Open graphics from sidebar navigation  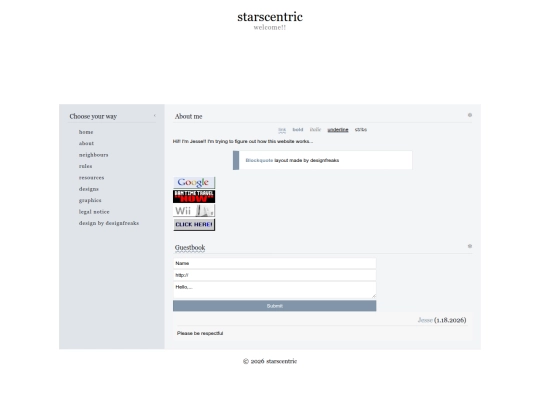90,200
